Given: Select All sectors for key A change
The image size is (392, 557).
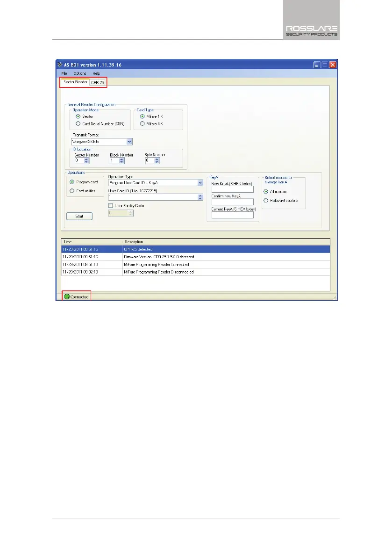Looking at the screenshot, I should (x=266, y=191).
